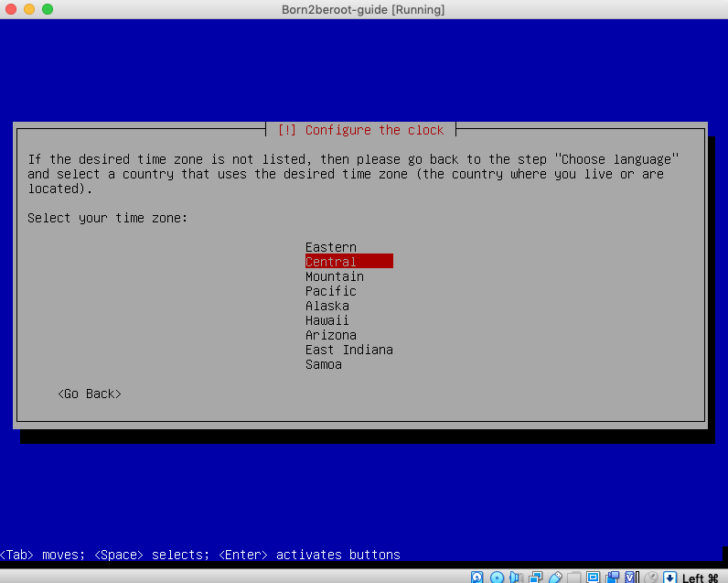The image size is (728, 583).
Task: Click the shared folders status icon
Action: [x=573, y=578]
